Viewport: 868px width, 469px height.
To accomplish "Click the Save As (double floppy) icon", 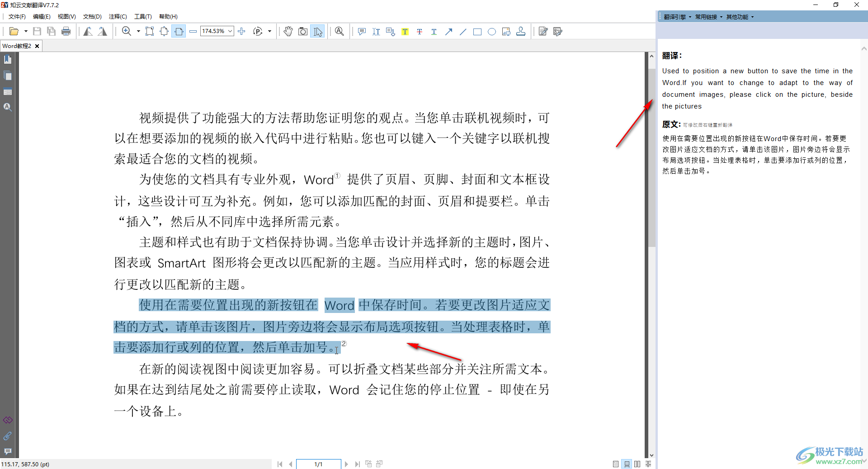I will (52, 31).
